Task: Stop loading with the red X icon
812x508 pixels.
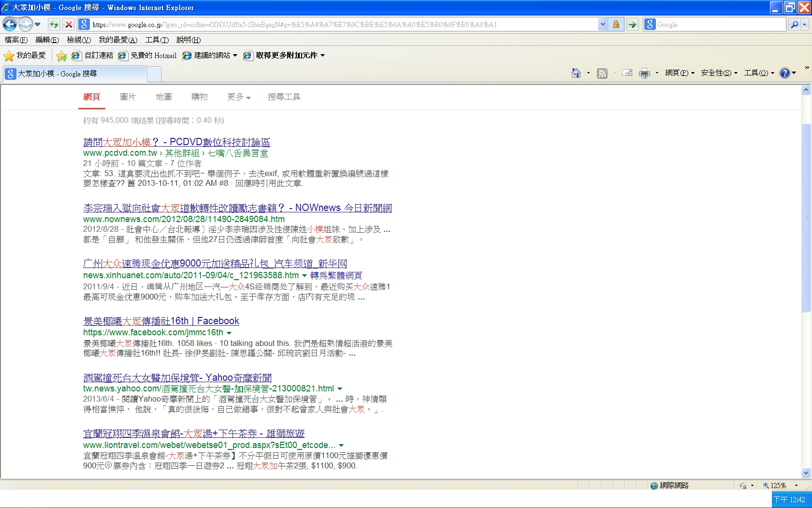Action: coord(69,24)
